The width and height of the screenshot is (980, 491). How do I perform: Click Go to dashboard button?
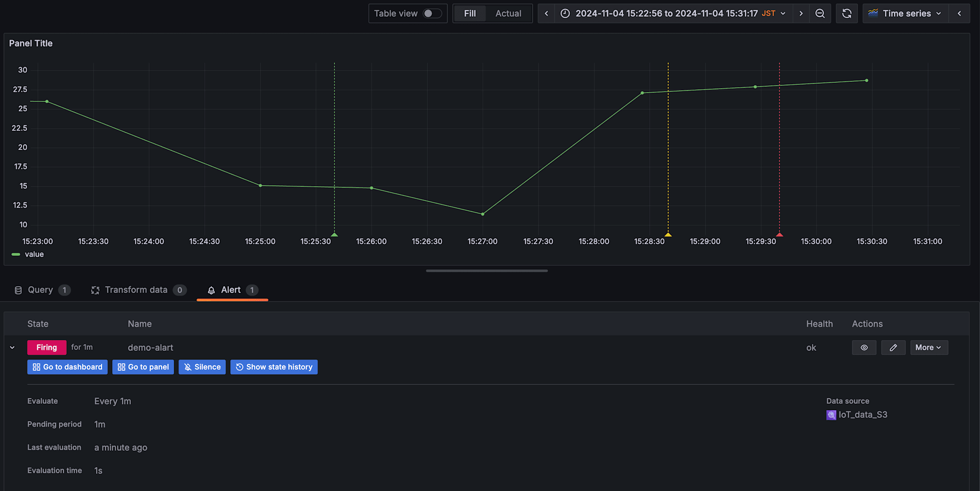68,367
